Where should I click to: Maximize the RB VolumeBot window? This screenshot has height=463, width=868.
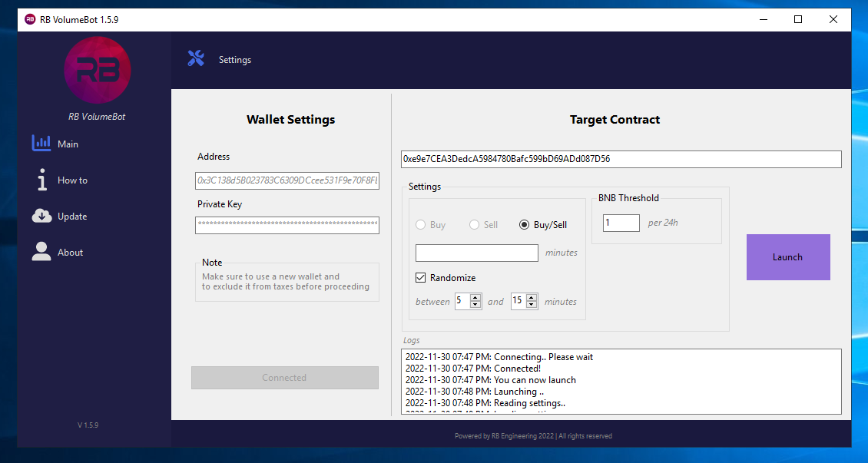(797, 19)
